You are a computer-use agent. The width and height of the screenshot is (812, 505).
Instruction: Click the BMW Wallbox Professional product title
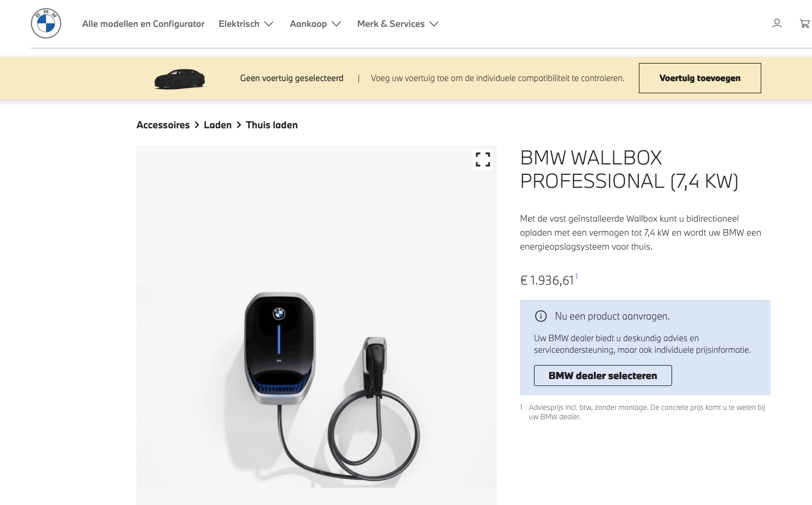tap(630, 170)
